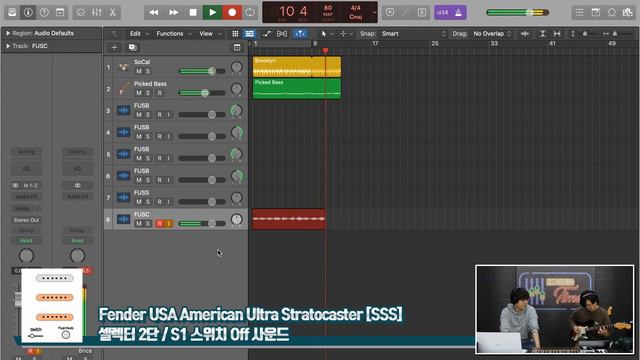Mute the SoCal drummer track

(139, 71)
